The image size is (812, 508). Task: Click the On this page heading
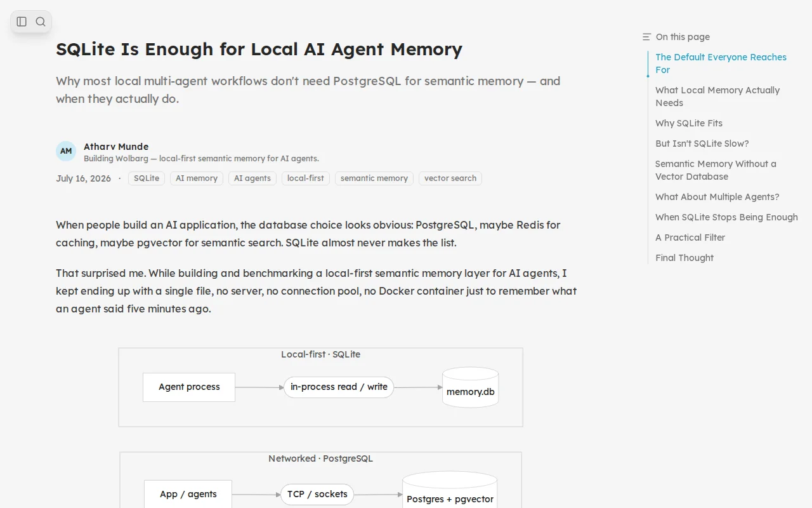[x=683, y=37]
